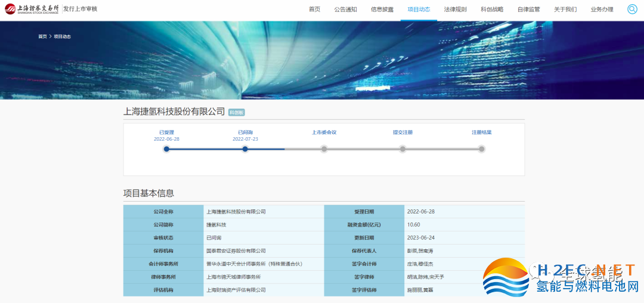
Task: Open the 信息披露 menu
Action: point(382,10)
